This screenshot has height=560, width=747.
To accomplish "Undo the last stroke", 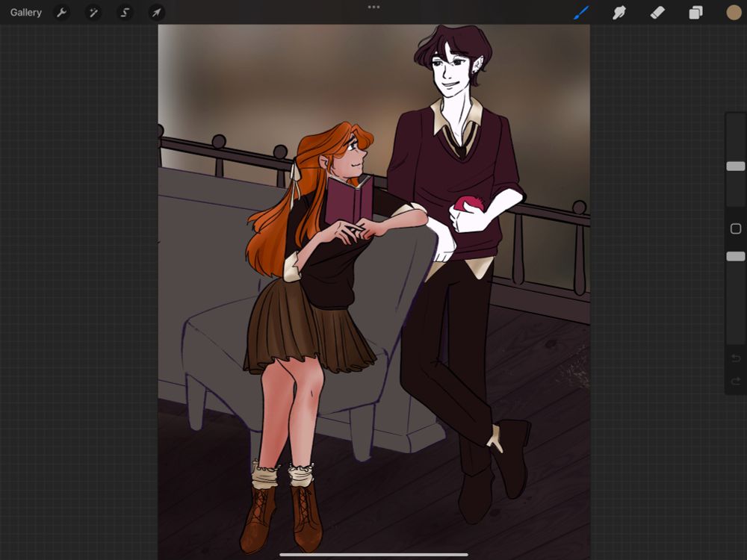I will coord(736,358).
